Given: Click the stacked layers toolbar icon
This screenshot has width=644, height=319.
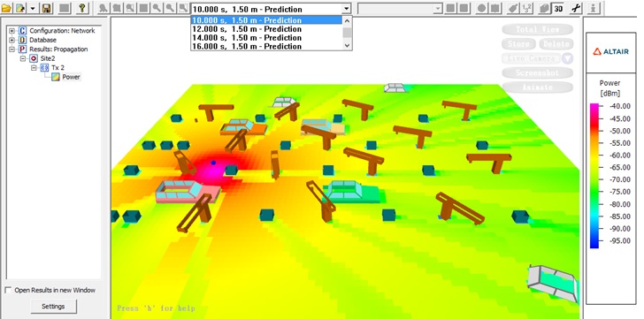Looking at the screenshot, I should point(544,8).
